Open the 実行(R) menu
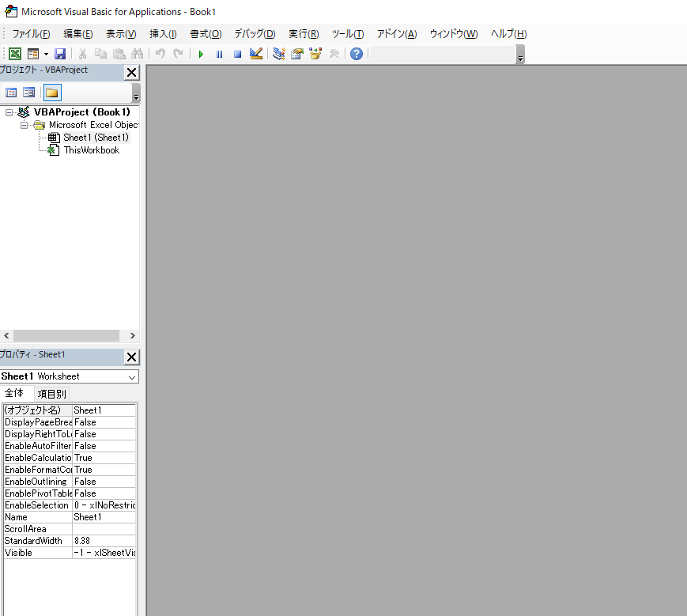Screen dimensions: 687x616 (x=304, y=34)
